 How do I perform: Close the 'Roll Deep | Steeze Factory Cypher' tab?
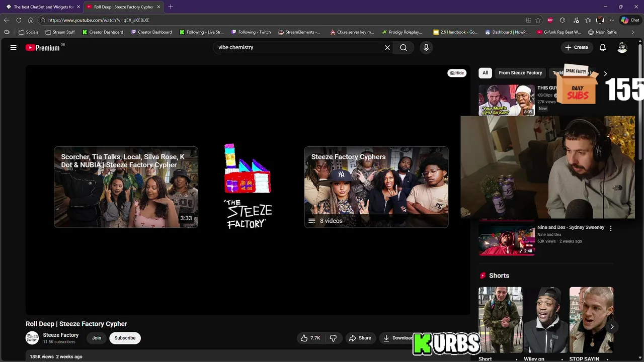159,7
